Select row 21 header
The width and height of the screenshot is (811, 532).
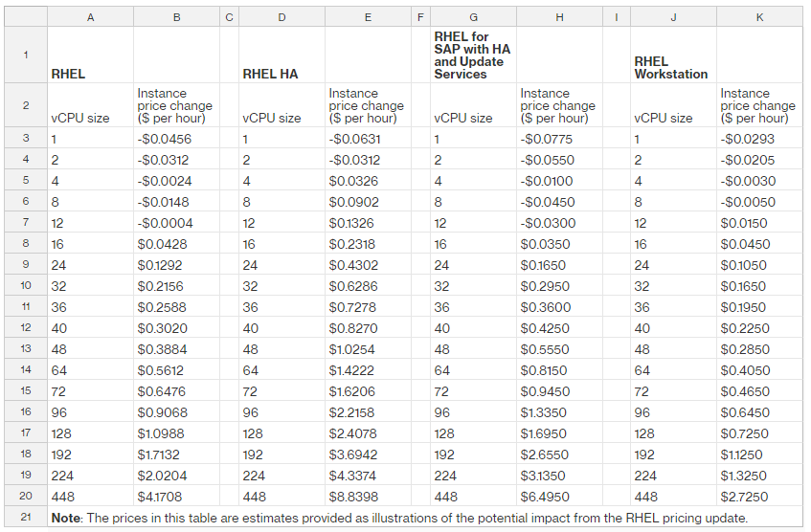(x=26, y=517)
